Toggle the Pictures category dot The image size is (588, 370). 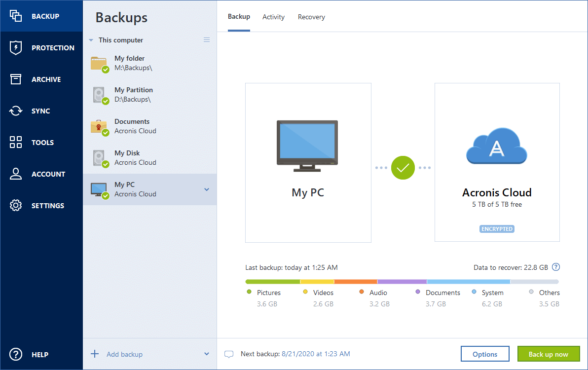pos(251,292)
